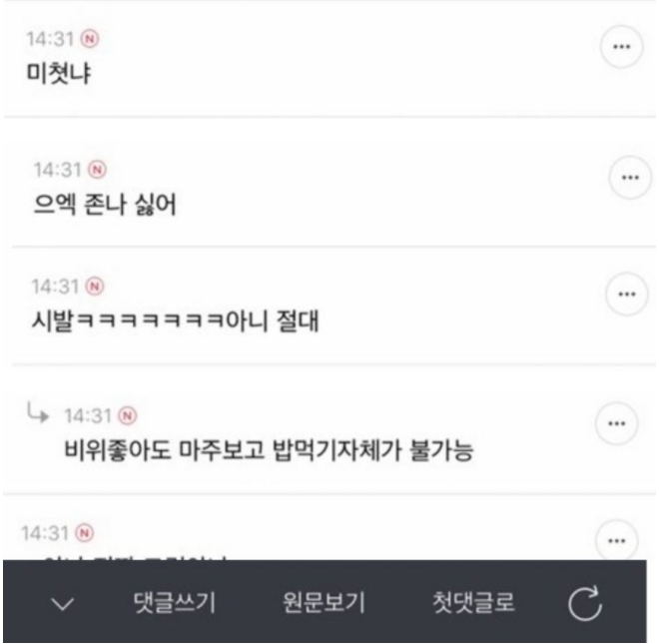Open more options for the 미쳤냐 comment
659x644 pixels.
tap(621, 46)
